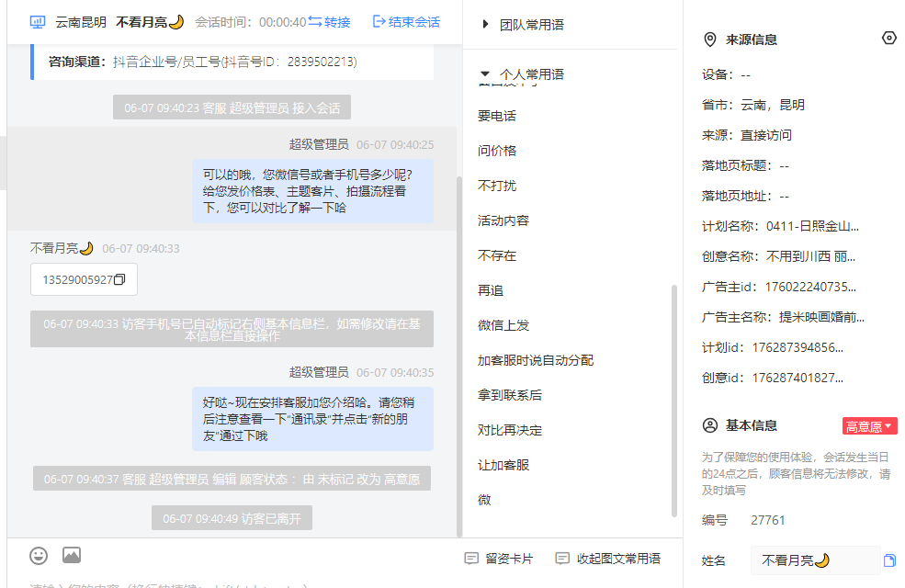
Task: Select the 微 quick phrase
Action: pos(484,500)
